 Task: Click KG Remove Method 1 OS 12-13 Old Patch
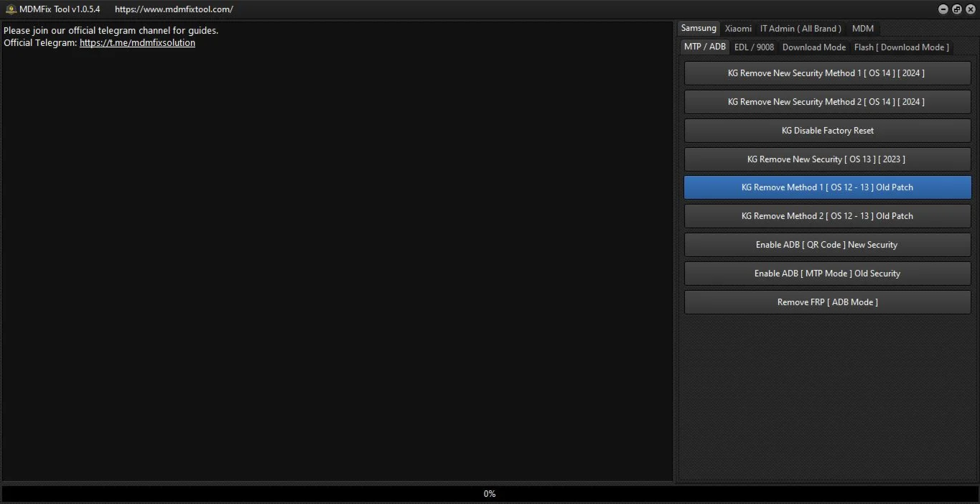[x=827, y=187]
